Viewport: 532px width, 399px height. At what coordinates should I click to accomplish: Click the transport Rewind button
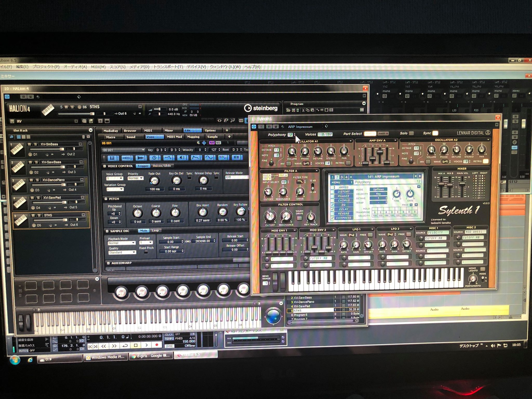point(104,346)
